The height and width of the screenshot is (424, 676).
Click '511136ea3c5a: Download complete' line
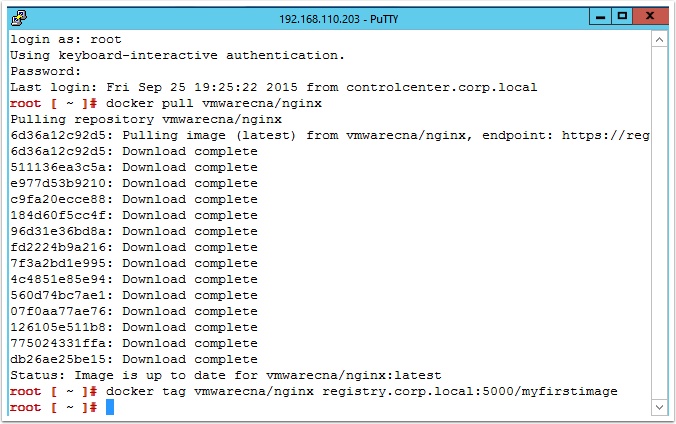coord(134,167)
